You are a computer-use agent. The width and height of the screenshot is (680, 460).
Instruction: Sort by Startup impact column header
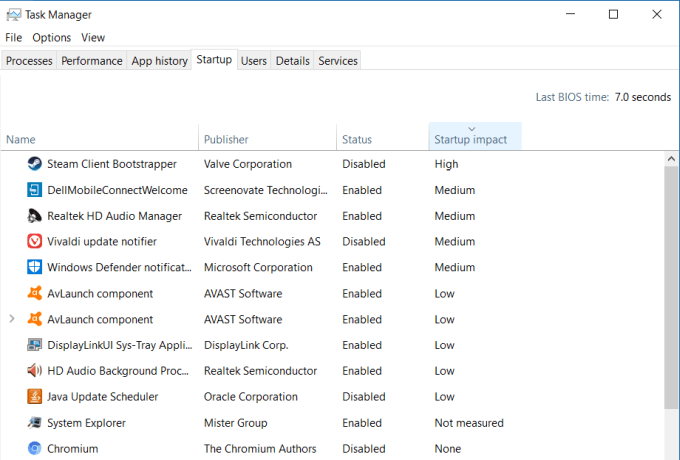coord(471,139)
